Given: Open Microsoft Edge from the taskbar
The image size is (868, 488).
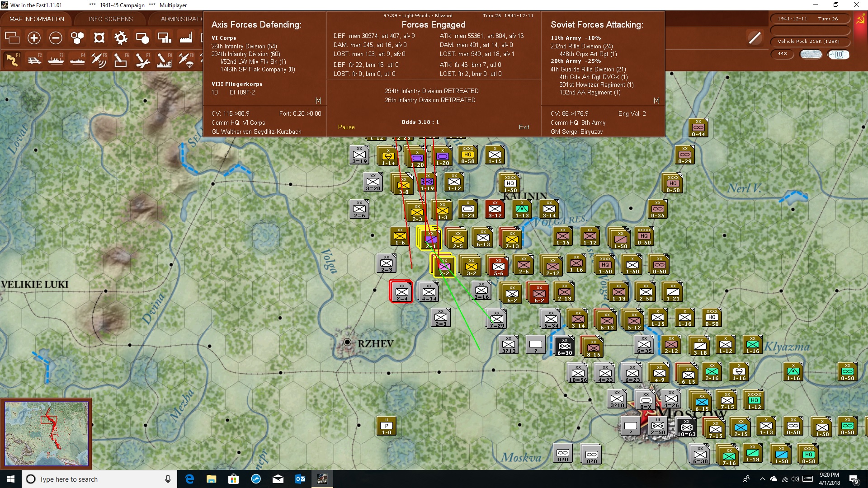Looking at the screenshot, I should click(189, 479).
